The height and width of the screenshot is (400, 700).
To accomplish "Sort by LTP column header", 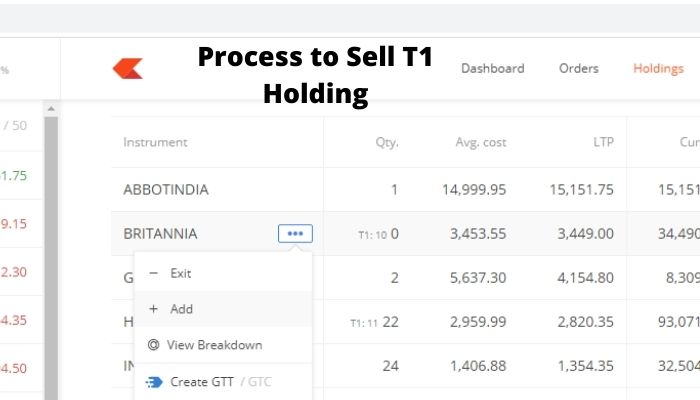I will (604, 142).
